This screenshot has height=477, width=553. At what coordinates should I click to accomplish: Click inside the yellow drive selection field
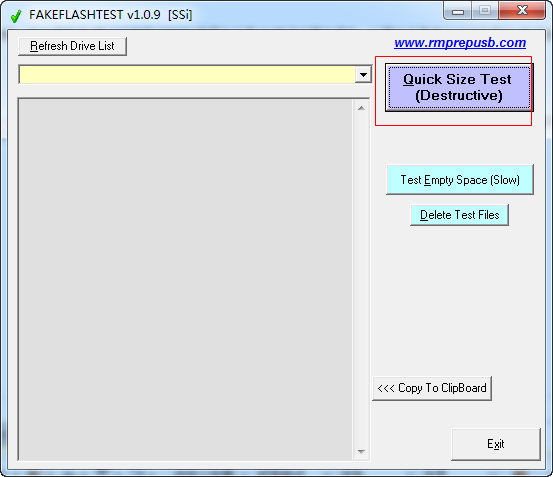click(187, 74)
